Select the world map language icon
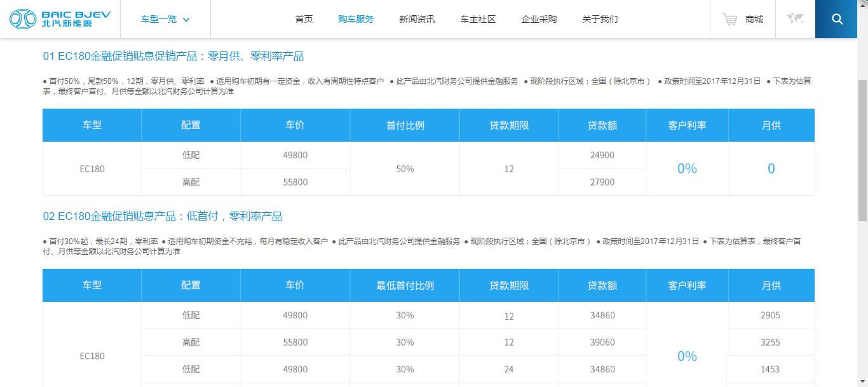The image size is (868, 387). (x=795, y=19)
